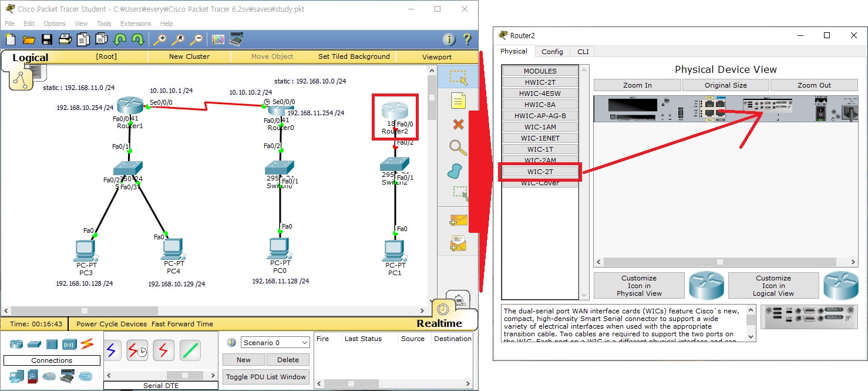Viewport: 868px width, 391px height.
Task: Click the WIC-2T module thumbnail image
Action: [x=810, y=318]
